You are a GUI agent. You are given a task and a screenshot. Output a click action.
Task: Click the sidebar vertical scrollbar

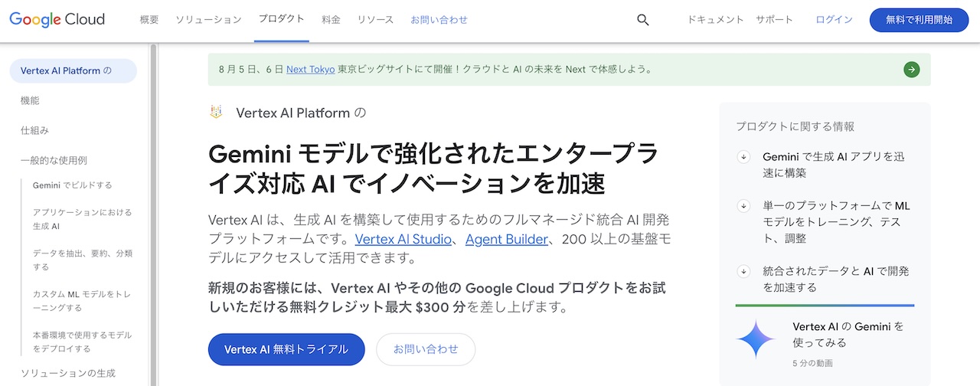click(x=153, y=214)
